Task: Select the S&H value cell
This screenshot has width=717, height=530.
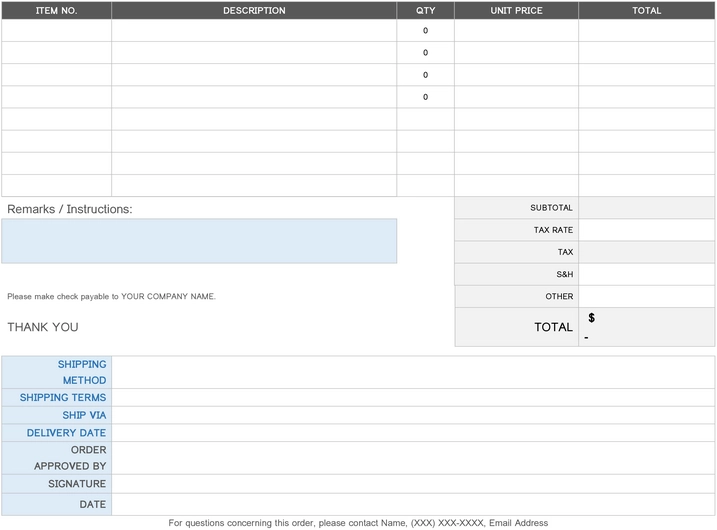Action: pyautogui.click(x=646, y=274)
